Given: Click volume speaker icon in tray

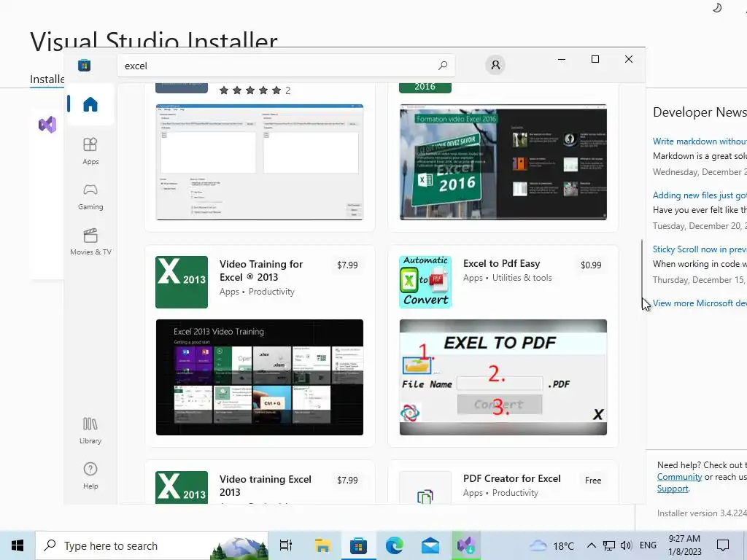Looking at the screenshot, I should coord(626,545).
